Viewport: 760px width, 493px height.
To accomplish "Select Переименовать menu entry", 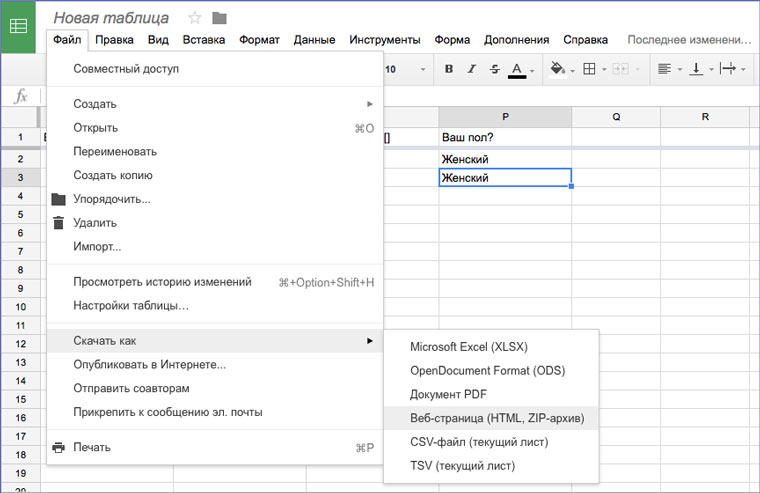I will pyautogui.click(x=215, y=152).
